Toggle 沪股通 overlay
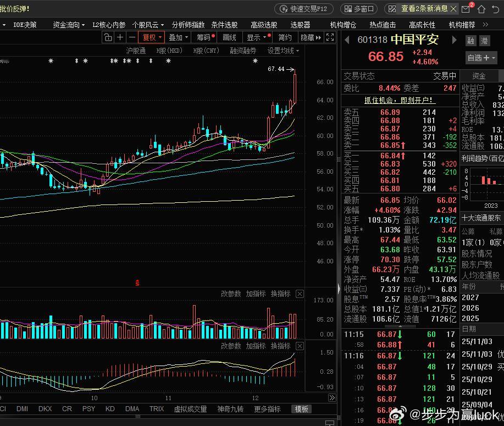The width and height of the screenshot is (504, 426). coord(136,51)
